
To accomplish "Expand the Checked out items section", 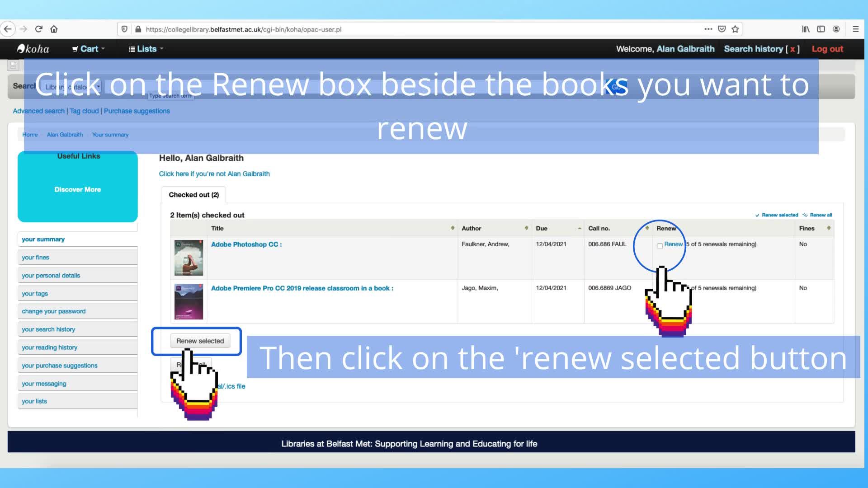I will click(x=194, y=195).
